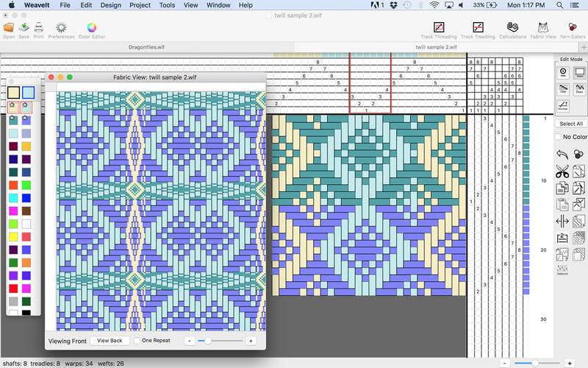
Task: Open the Window menu
Action: (218, 5)
